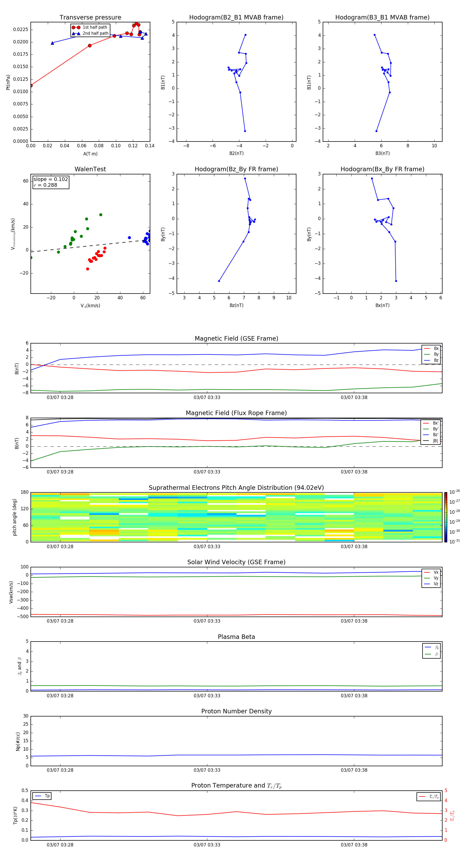
Task: Select the 03/07 03:33 tick under Plasma Beta
Action: [x=207, y=696]
